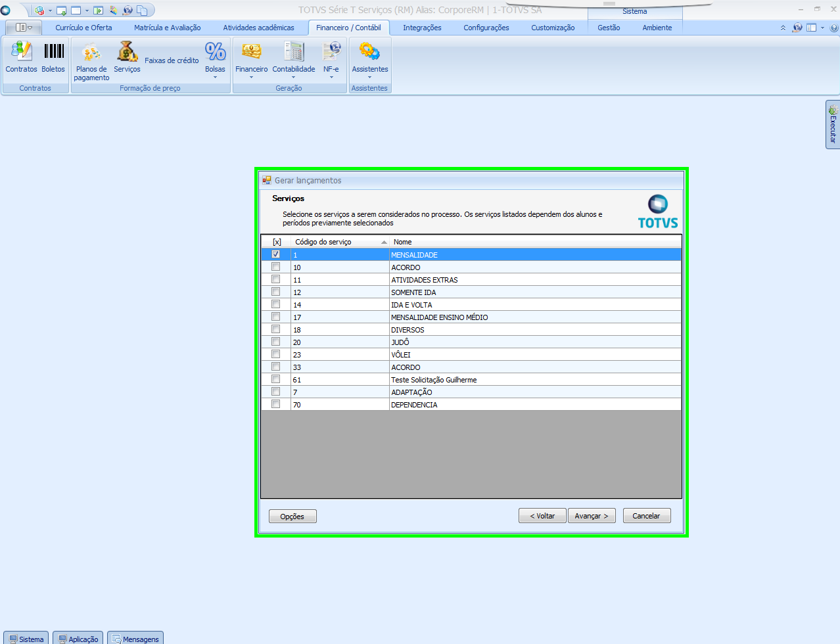Screen dimensions: 840x644
Task: Click the < Voltar button
Action: click(542, 516)
